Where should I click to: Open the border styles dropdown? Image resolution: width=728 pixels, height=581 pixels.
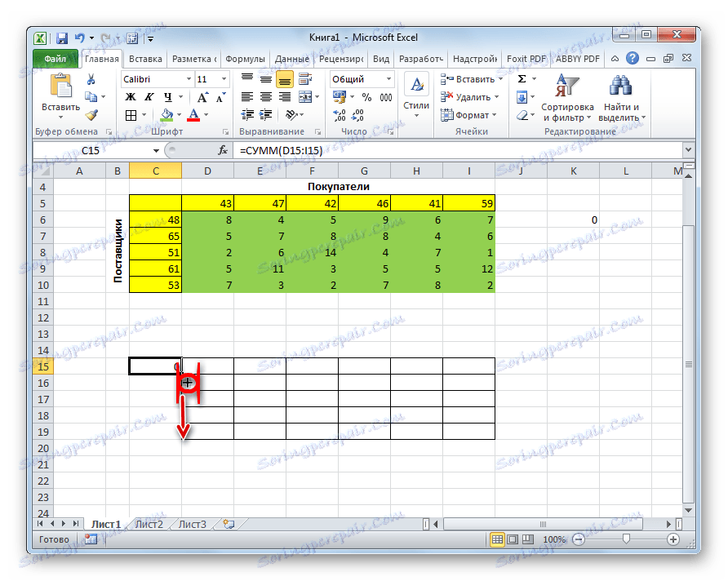point(143,113)
